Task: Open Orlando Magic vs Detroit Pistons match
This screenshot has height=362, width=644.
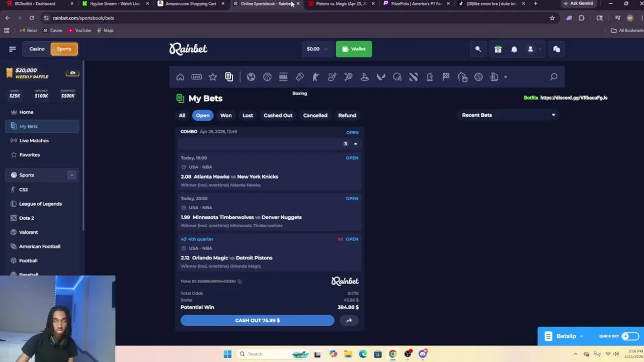Action: point(226,257)
